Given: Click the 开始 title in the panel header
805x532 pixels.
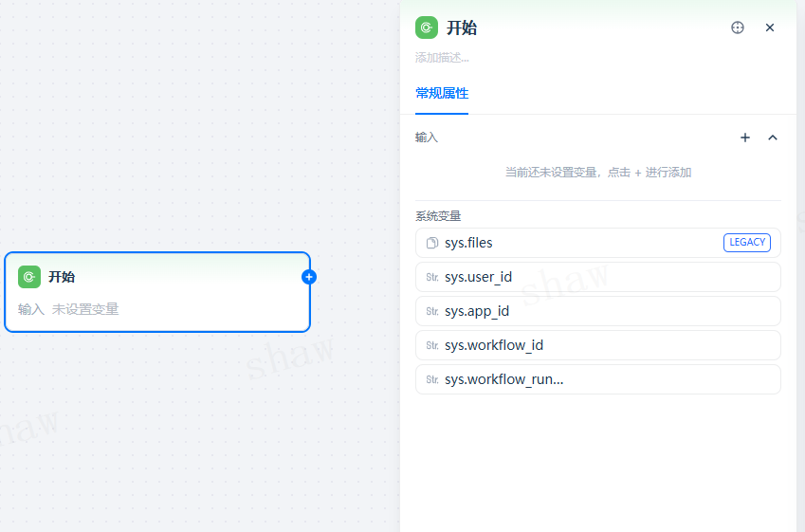Looking at the screenshot, I should click(x=462, y=28).
